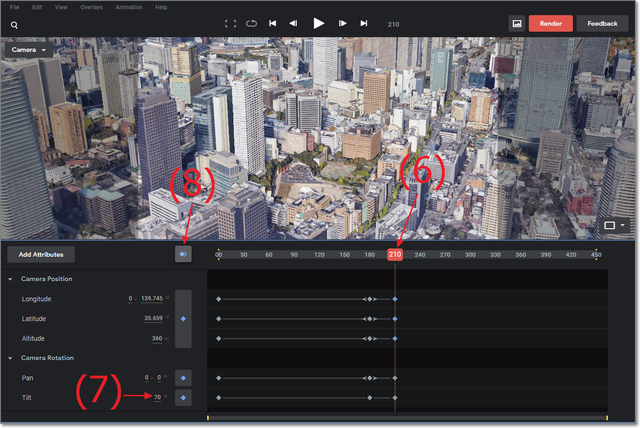Open the Overlays menu
The height and width of the screenshot is (428, 640).
(x=91, y=7)
